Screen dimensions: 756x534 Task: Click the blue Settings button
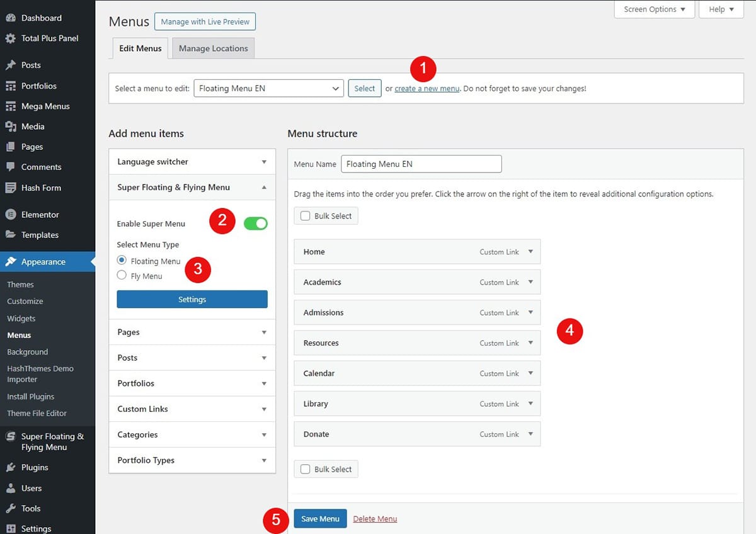tap(192, 299)
